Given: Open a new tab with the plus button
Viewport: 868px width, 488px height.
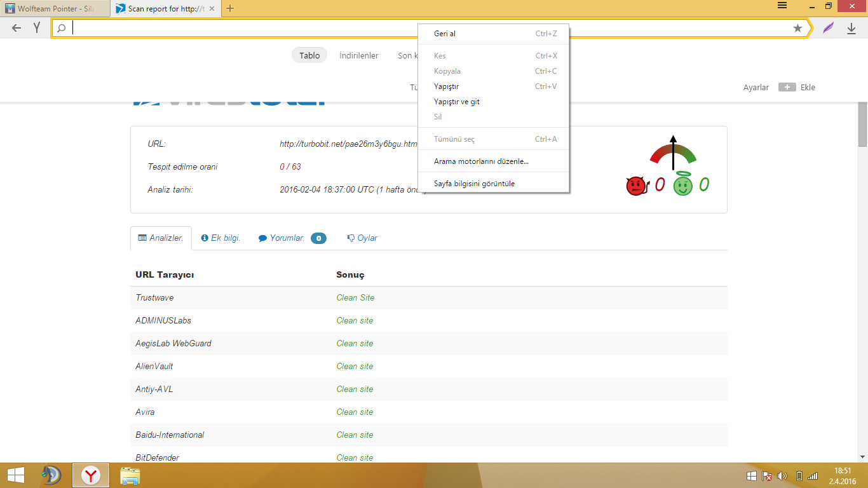Looking at the screenshot, I should [230, 8].
